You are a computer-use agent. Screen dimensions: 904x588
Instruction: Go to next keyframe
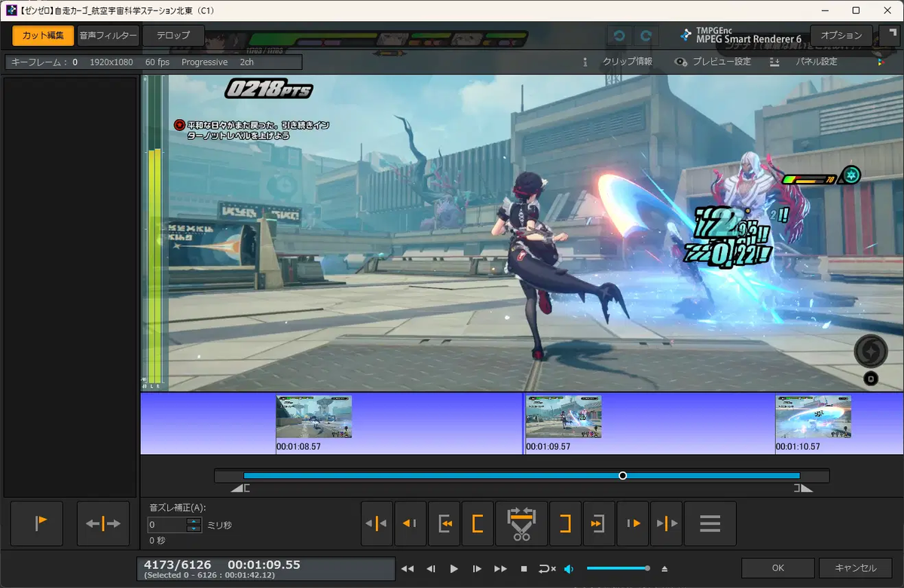click(633, 523)
